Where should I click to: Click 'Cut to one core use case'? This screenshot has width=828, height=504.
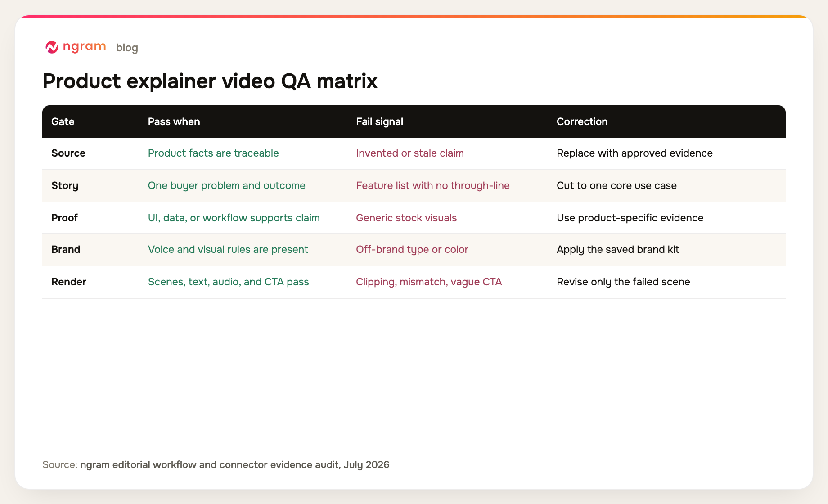(x=616, y=185)
